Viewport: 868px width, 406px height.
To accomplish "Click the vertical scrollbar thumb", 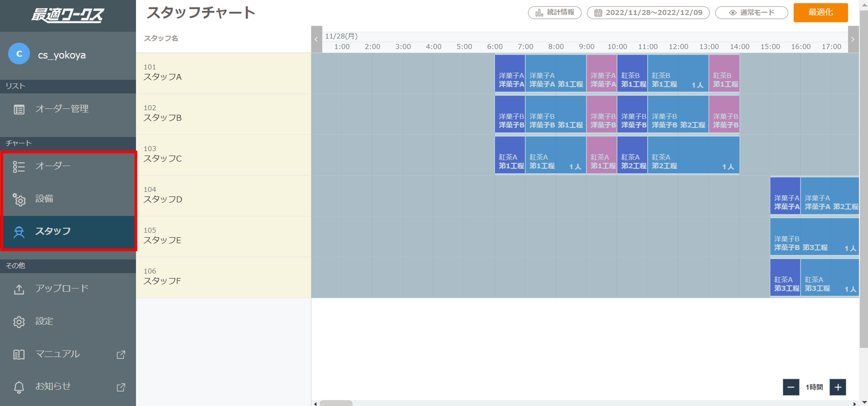I will click(x=863, y=179).
